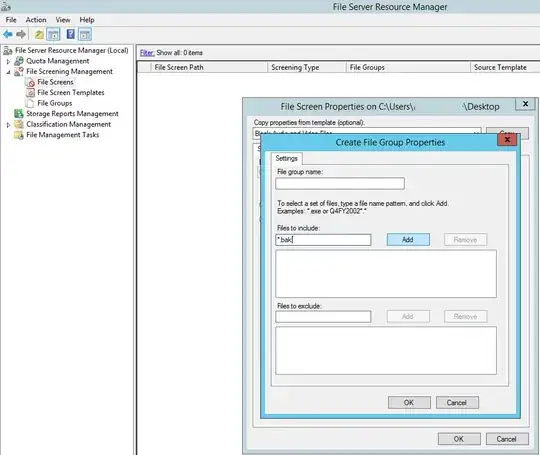Viewport: 540px width, 455px height.
Task: Click the Up one level folder icon
Action: [x=39, y=34]
